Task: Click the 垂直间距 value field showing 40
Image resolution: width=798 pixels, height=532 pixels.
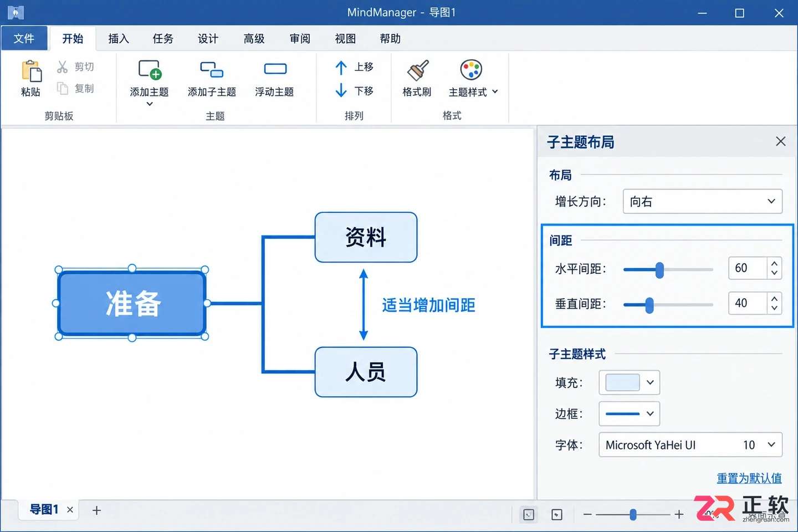Action: coord(748,303)
